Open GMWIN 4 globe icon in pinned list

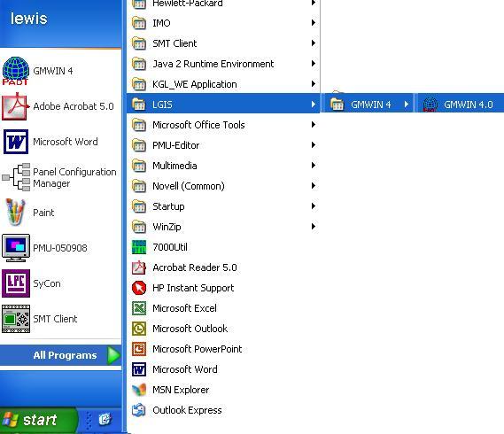coord(15,71)
